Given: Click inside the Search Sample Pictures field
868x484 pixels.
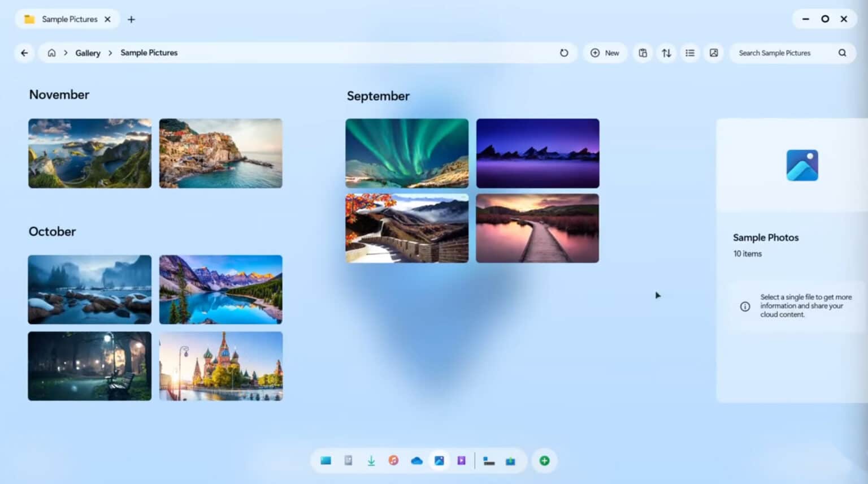Looking at the screenshot, I should tap(783, 53).
